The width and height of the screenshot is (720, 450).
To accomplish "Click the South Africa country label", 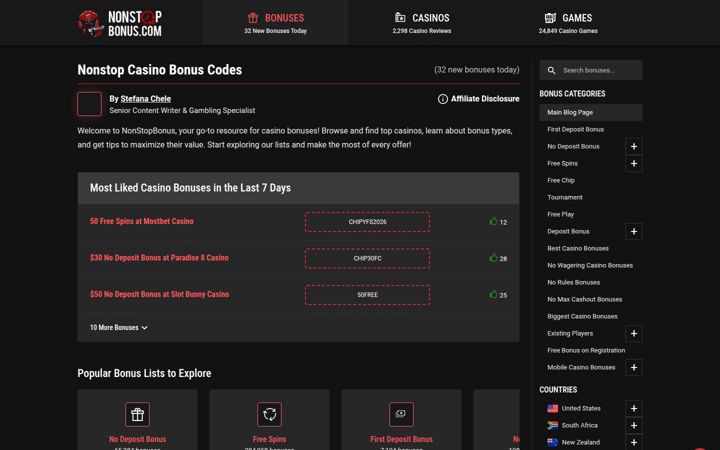I will click(579, 425).
